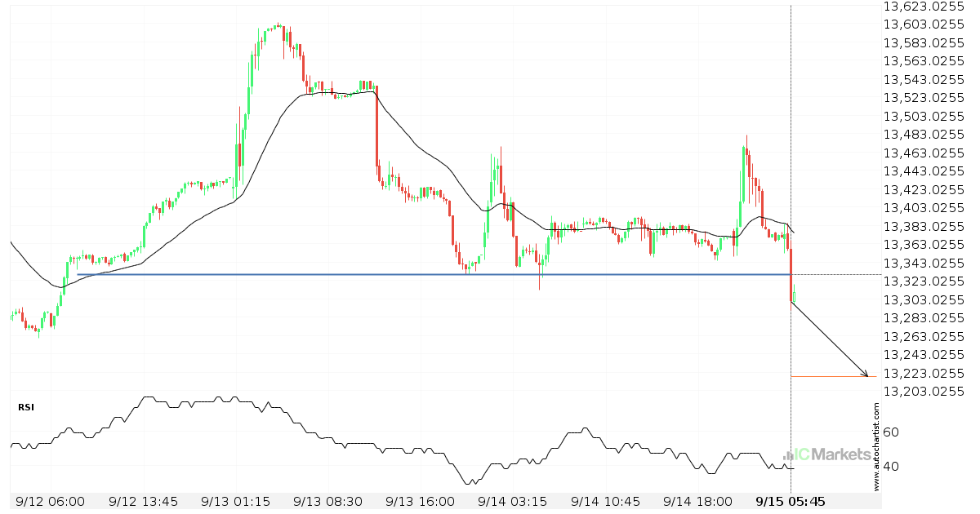This screenshot has height=514, width=980.
Task: Click the 9/14 03:15 time label
Action: click(512, 501)
